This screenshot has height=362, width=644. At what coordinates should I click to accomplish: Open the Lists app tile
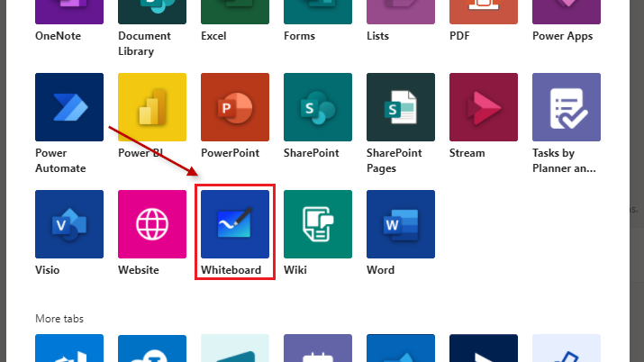[x=401, y=12]
